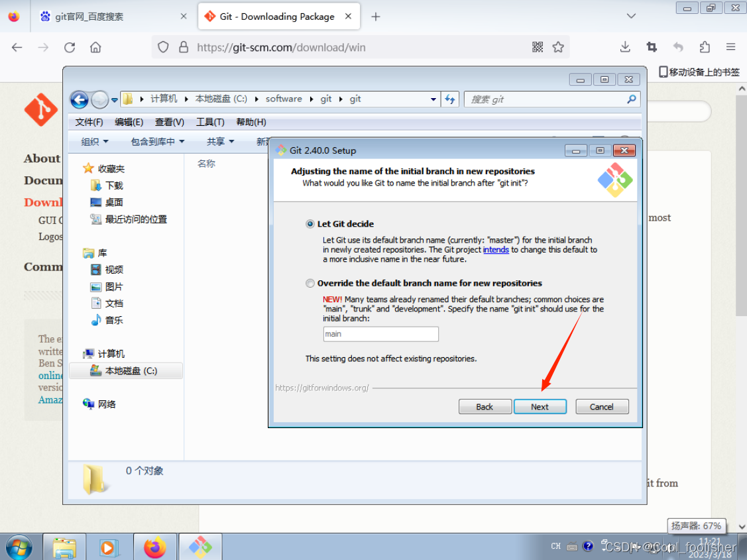The image size is (747, 560).
Task: Open the 共享 dropdown
Action: tap(221, 141)
